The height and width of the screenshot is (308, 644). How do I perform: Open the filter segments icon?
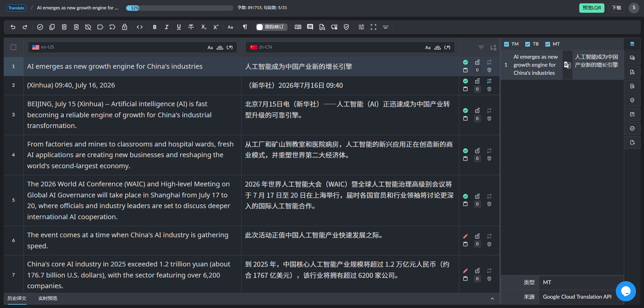coord(481,47)
